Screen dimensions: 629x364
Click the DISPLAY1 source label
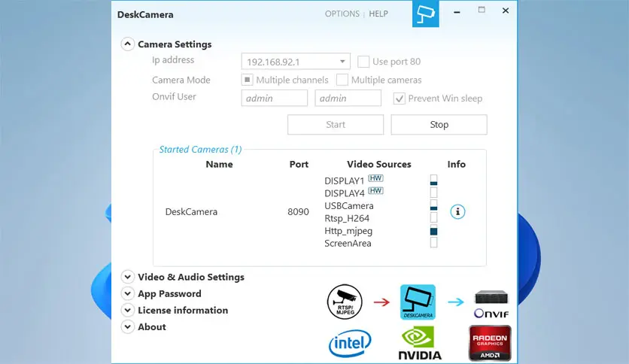344,180
